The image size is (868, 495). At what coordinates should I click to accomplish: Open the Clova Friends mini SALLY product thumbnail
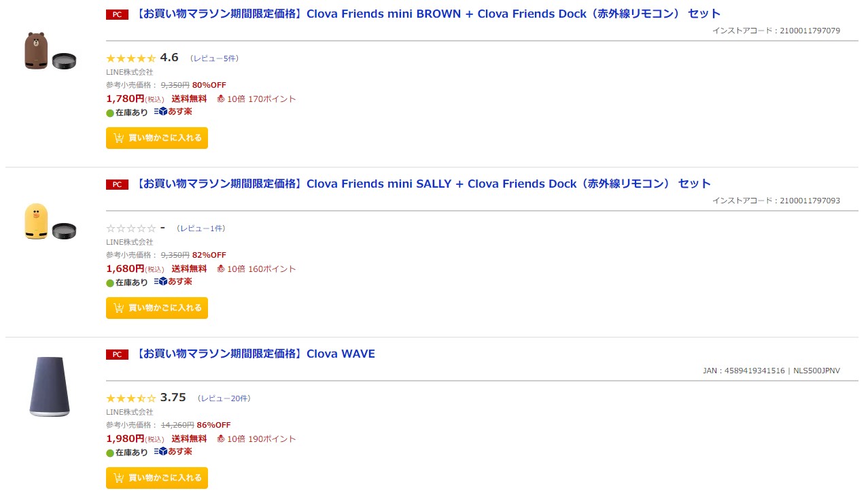tap(50, 222)
